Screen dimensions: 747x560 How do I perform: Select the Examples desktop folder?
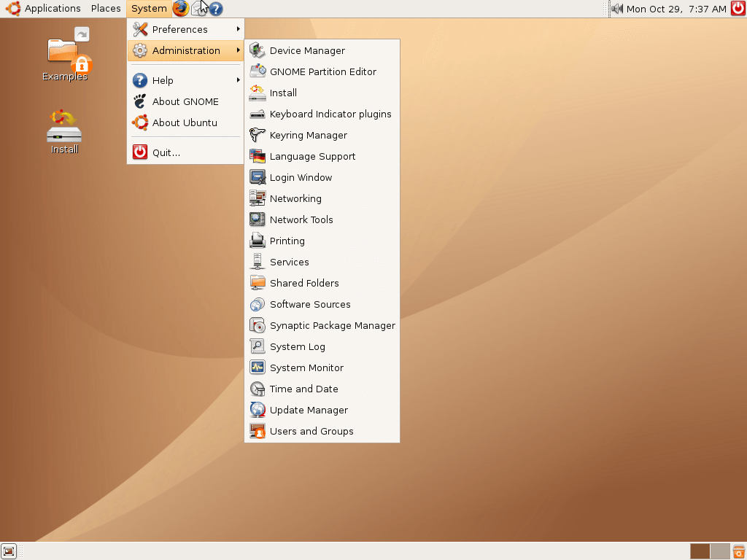[x=65, y=54]
